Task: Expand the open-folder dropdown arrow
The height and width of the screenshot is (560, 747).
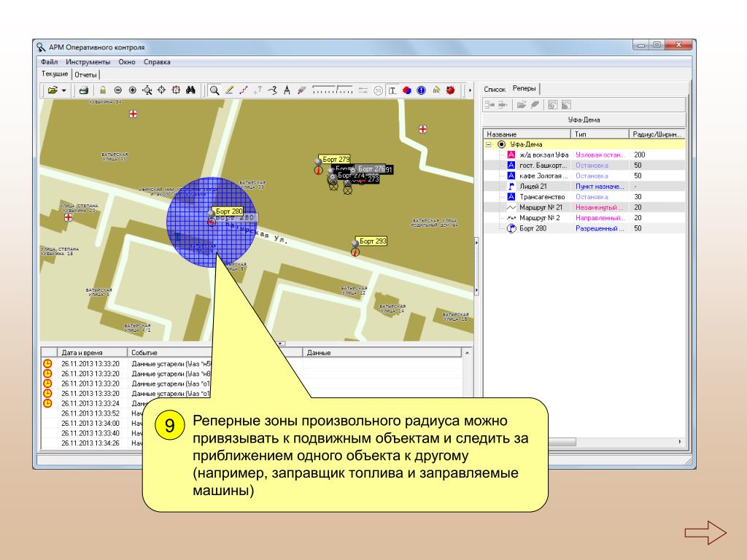Action: pos(64,90)
